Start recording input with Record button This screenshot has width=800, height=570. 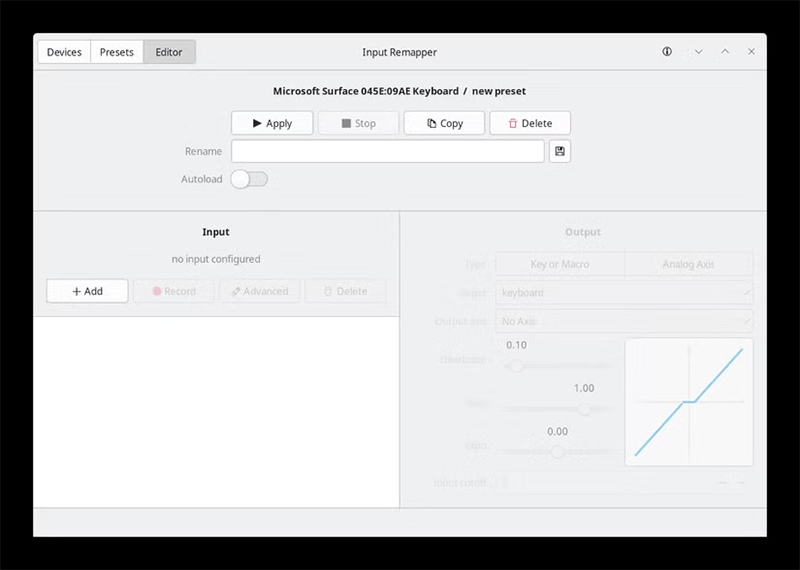coord(173,291)
